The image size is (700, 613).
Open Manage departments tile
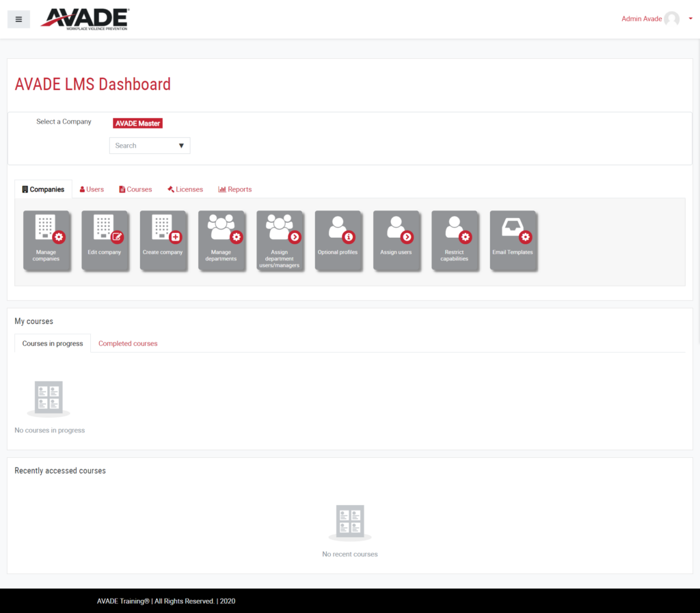pyautogui.click(x=221, y=241)
